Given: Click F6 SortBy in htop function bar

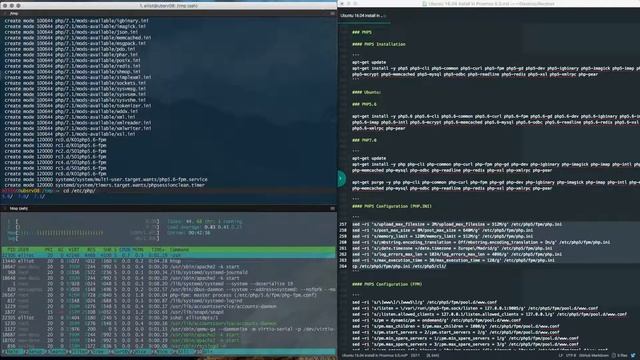Looking at the screenshot, I should click(121, 351).
